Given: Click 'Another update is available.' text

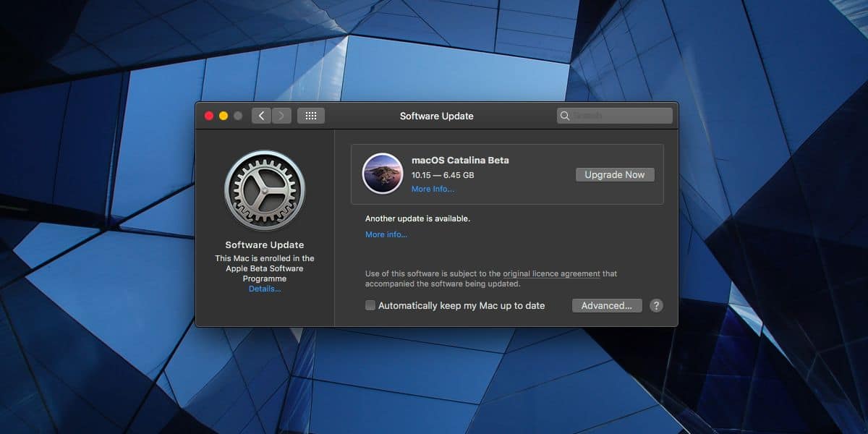Looking at the screenshot, I should tap(417, 218).
